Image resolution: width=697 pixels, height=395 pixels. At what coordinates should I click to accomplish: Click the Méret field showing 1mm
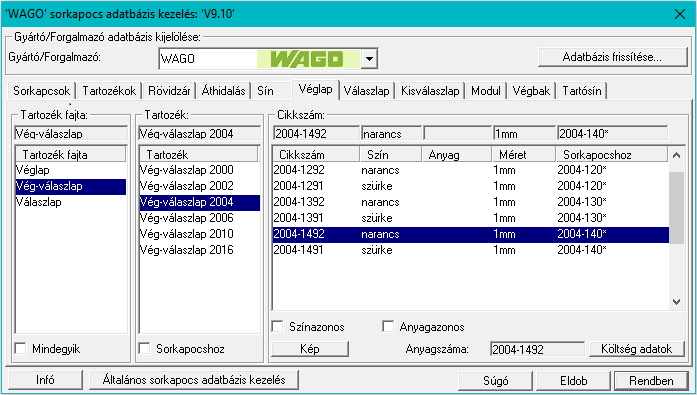pos(524,133)
